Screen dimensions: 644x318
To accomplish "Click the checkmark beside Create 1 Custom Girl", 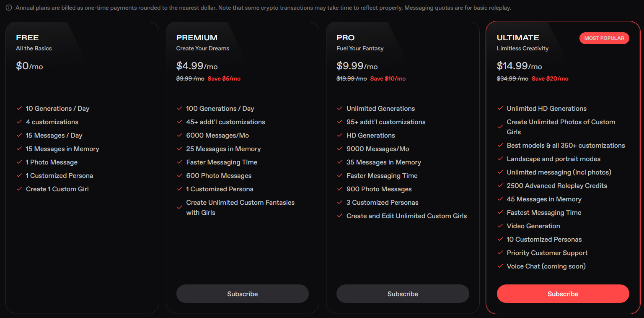I will pyautogui.click(x=19, y=189).
